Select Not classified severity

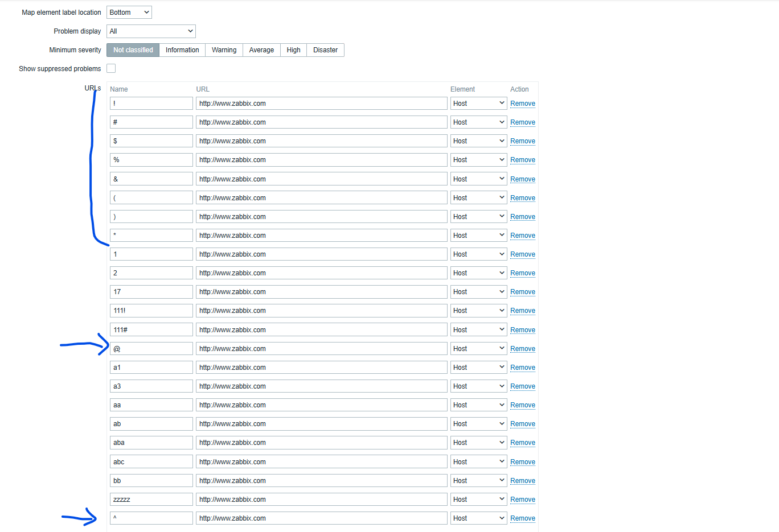[133, 50]
